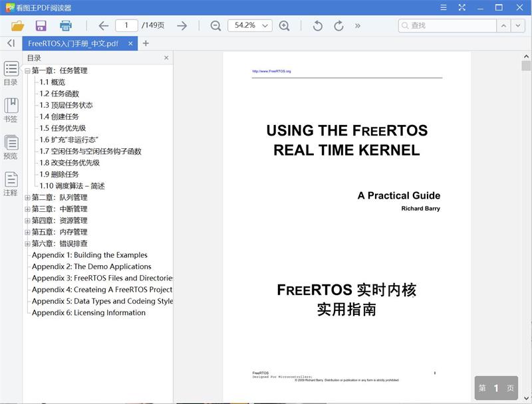Screen dimensions: 532x404
Task: Open Appendix 2: The Demo Applications
Action: pos(92,266)
